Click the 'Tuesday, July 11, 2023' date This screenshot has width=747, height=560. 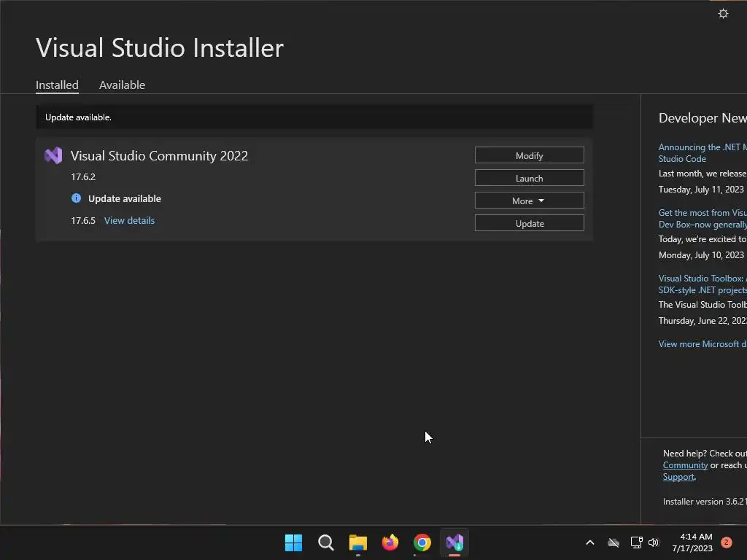tap(701, 190)
